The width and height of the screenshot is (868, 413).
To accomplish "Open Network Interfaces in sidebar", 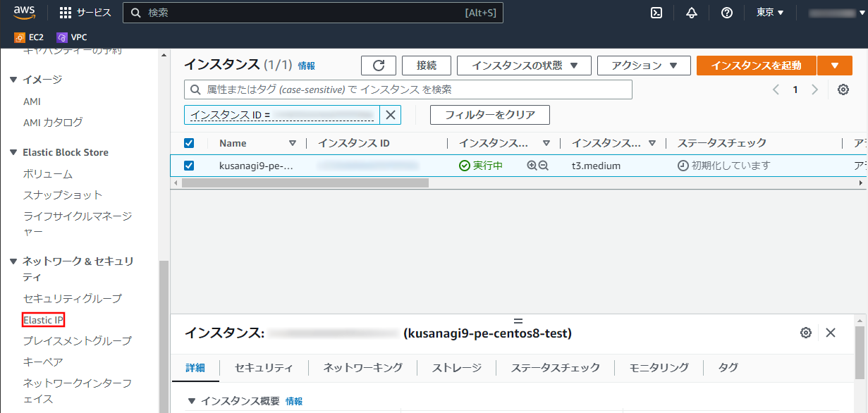I will pyautogui.click(x=78, y=391).
